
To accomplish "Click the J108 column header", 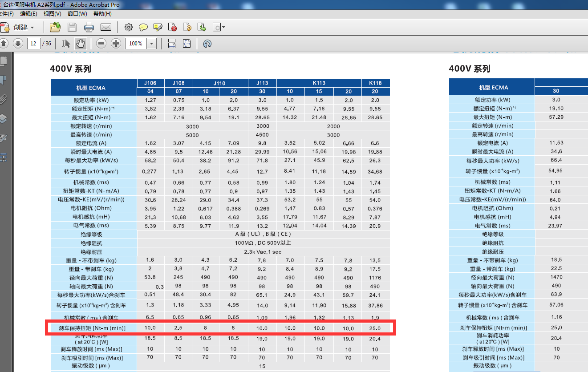I will click(x=178, y=83).
